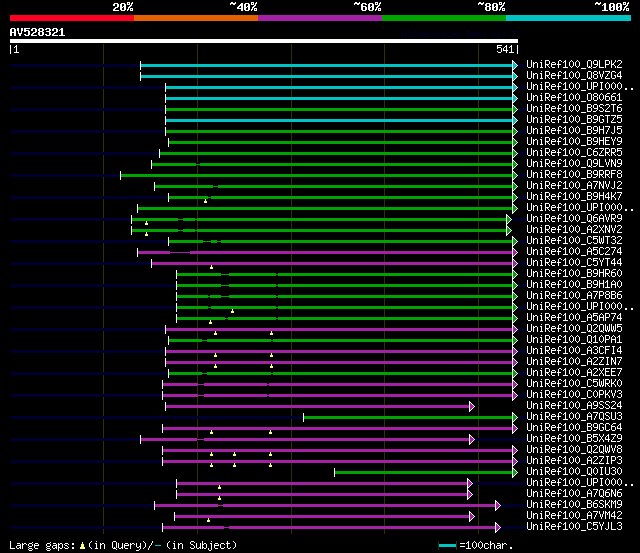Click the UniRef100_A3CFI4 label
Viewport: 640px width, 553px height.
click(574, 351)
